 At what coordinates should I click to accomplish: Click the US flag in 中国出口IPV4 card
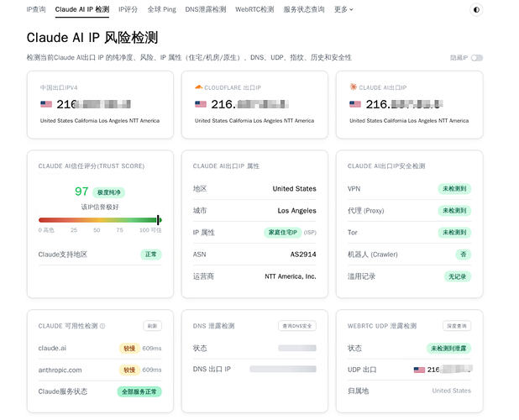pos(46,104)
